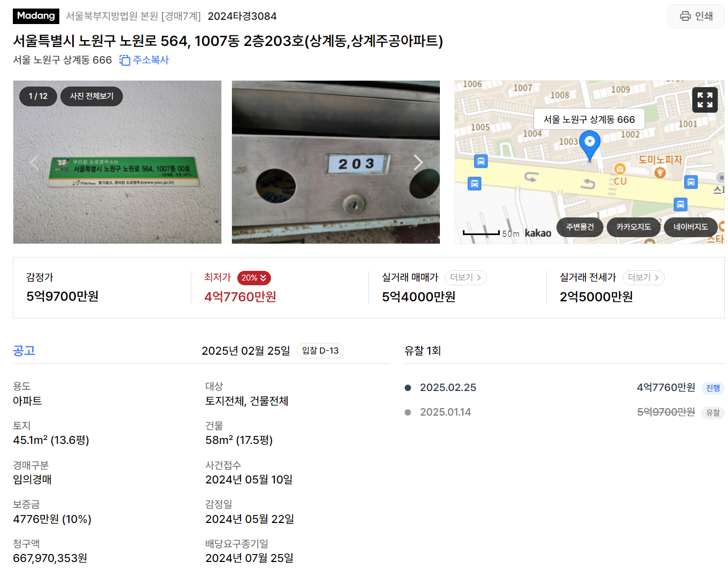Switch to 네이버지도 map tab
The height and width of the screenshot is (570, 728).
click(691, 227)
